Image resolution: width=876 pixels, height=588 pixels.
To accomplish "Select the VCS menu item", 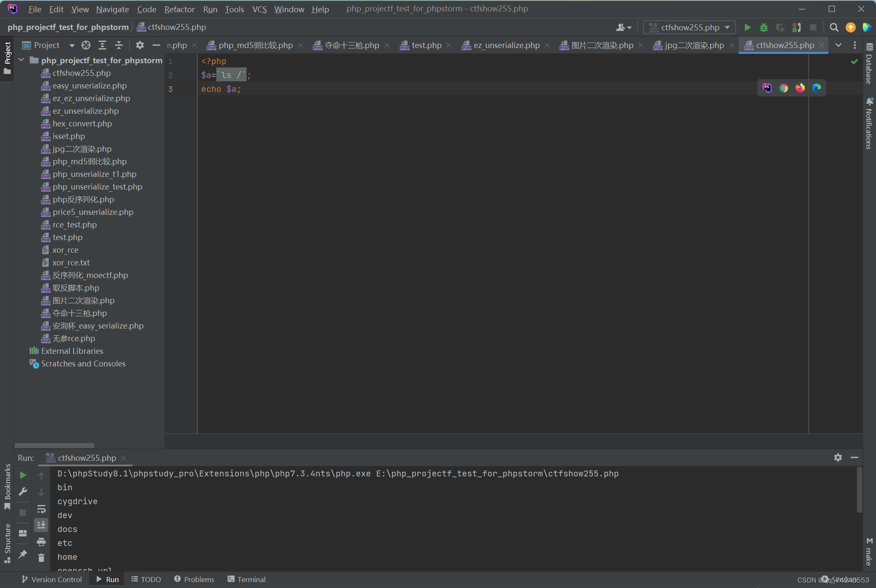I will pos(259,8).
